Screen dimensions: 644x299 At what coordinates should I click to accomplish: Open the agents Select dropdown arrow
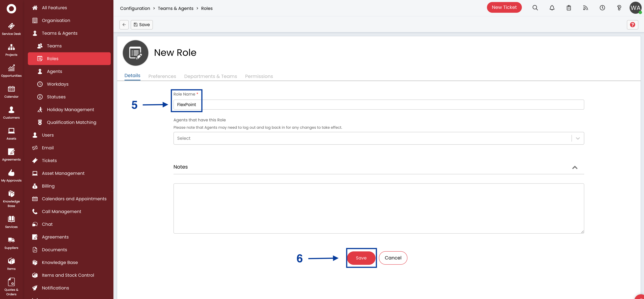(x=578, y=138)
